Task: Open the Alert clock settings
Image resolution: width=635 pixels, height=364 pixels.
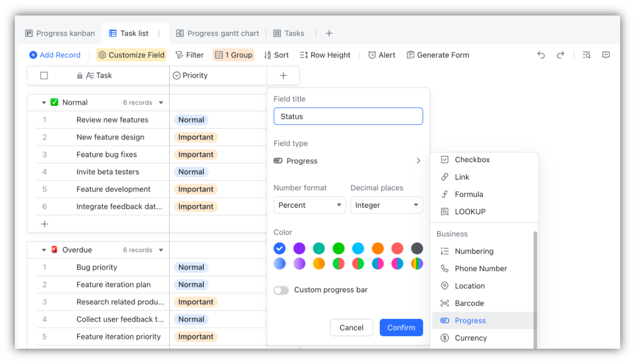Action: [381, 55]
